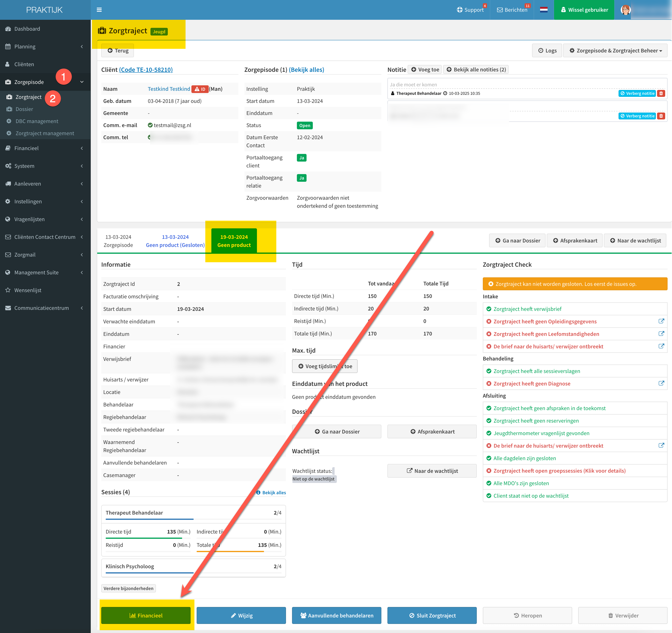Screen dimensions: 672x633
Task: Open user avatar profile menu
Action: pos(626,10)
